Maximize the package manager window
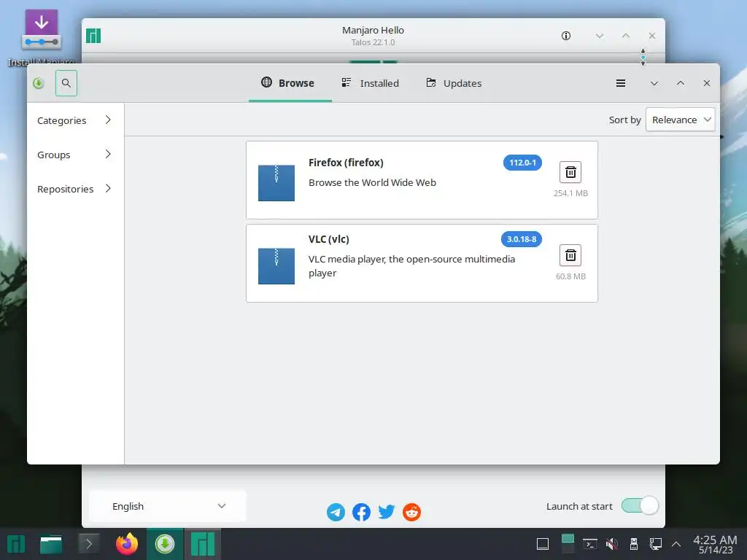Image resolution: width=747 pixels, height=560 pixels. pos(681,83)
